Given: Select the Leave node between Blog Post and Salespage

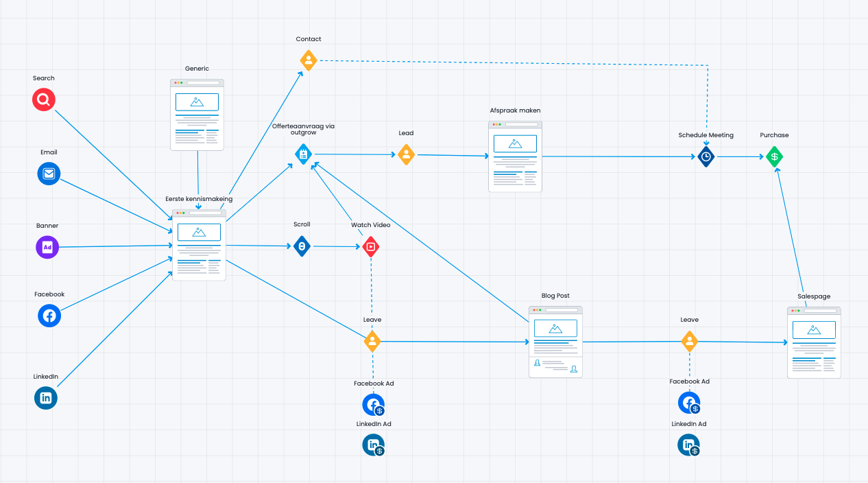Looking at the screenshot, I should pos(689,341).
